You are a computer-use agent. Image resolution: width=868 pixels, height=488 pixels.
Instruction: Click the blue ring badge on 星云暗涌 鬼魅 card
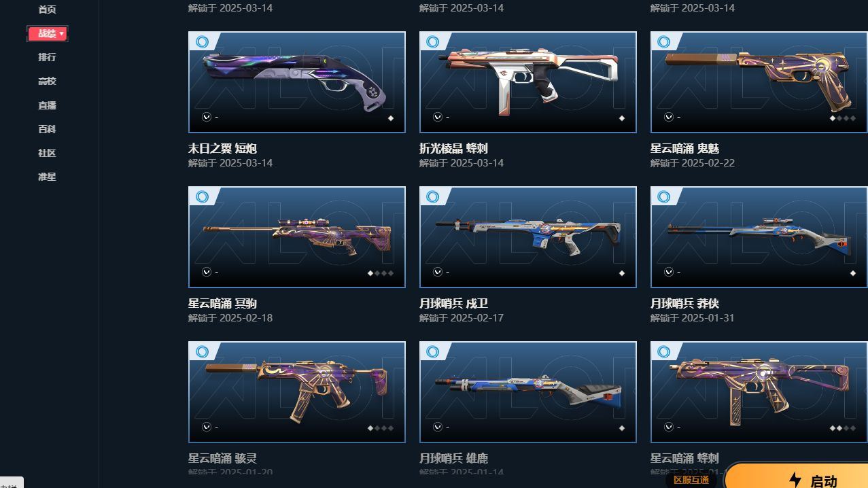click(x=664, y=41)
